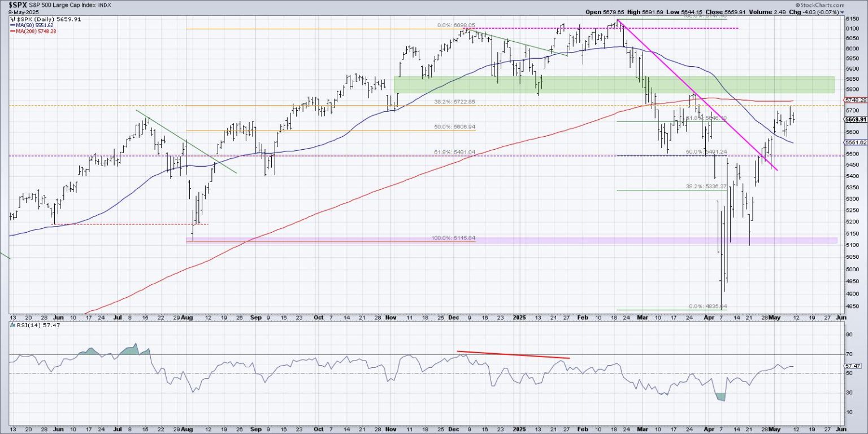Screen dimensions: 868x434
Task: Expand the dropdown arrow next to Chg
Action: coord(841,12)
